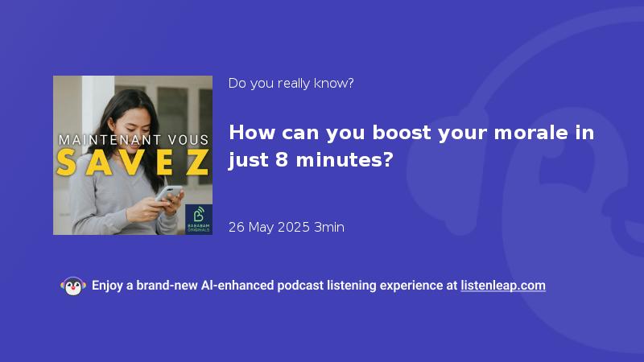Click the "Enjoy a brand-new AI-enhanced podcast" text
This screenshot has width=644, height=362.
[x=208, y=286]
